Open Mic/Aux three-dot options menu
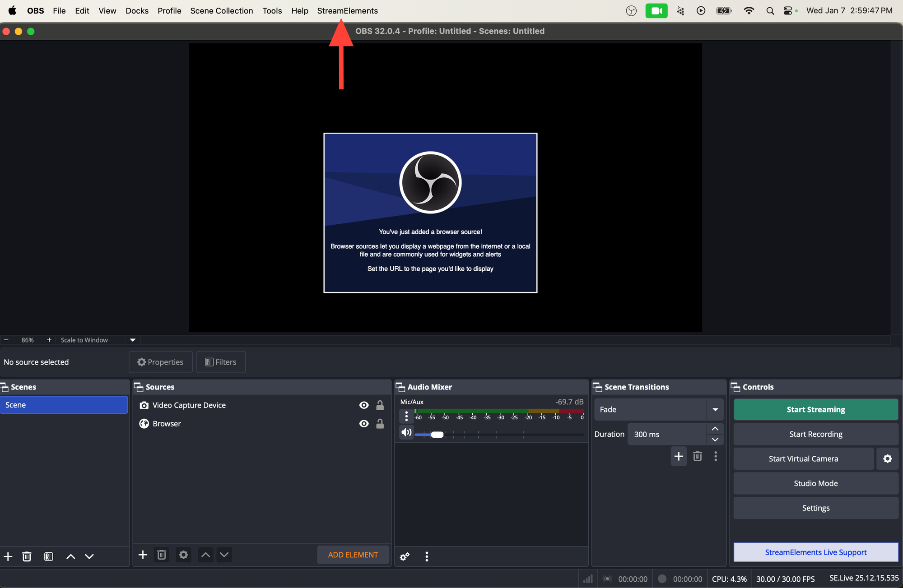903x588 pixels. click(406, 416)
